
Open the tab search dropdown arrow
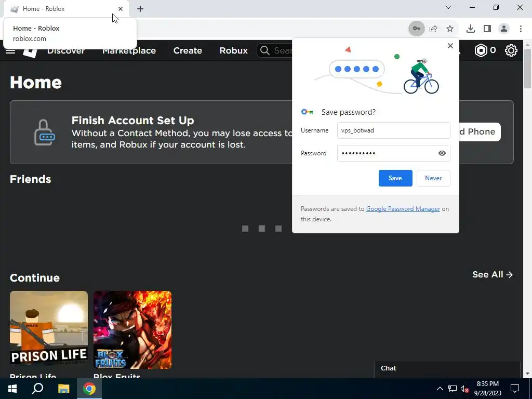click(448, 7)
